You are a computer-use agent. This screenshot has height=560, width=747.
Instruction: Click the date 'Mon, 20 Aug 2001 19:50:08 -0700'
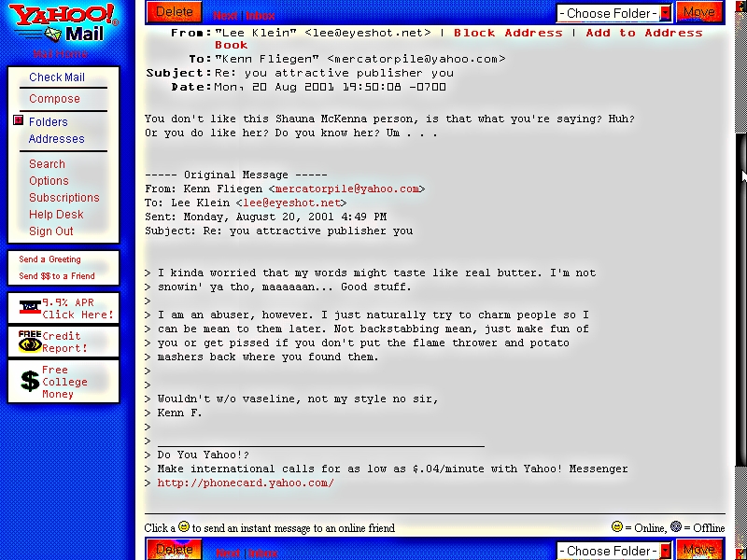331,87
